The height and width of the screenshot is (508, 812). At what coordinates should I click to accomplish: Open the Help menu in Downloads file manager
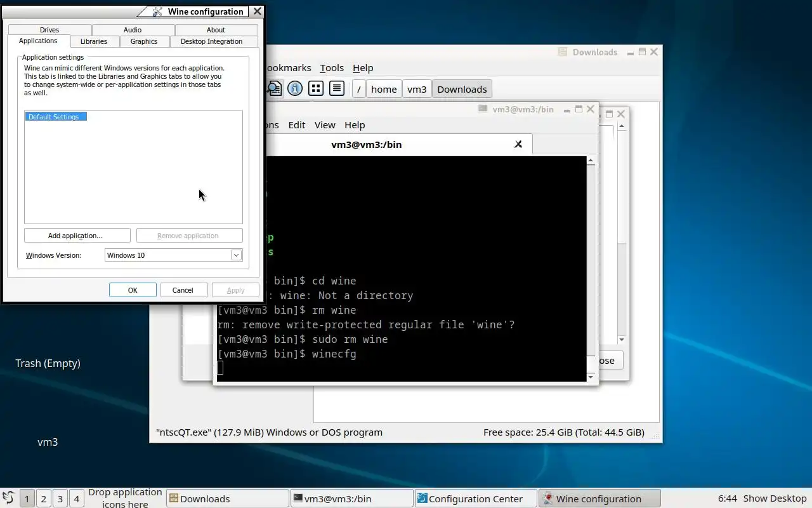tap(363, 68)
